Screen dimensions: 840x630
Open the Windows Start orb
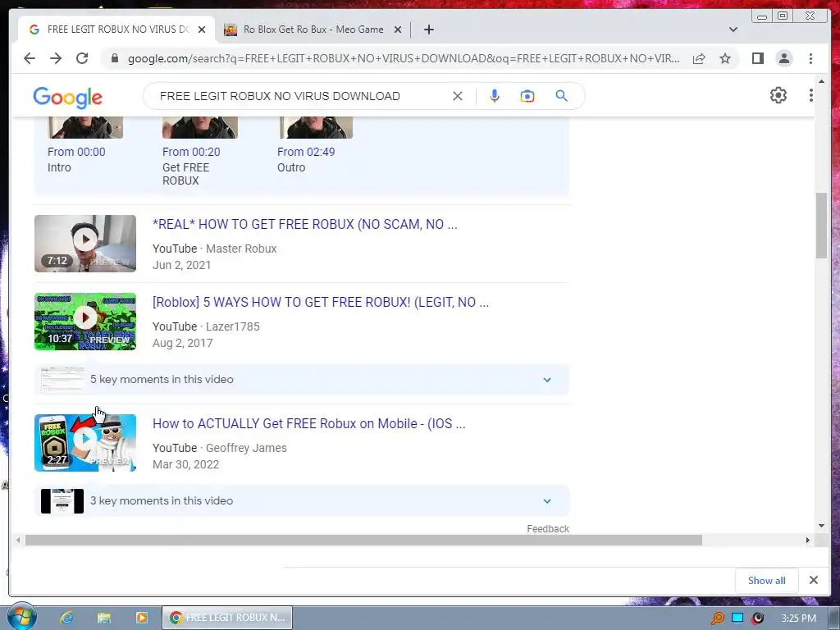(22, 617)
